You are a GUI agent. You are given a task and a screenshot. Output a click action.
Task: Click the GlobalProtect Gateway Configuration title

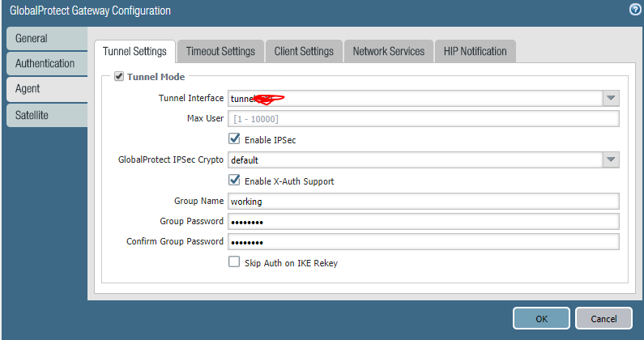[90, 11]
